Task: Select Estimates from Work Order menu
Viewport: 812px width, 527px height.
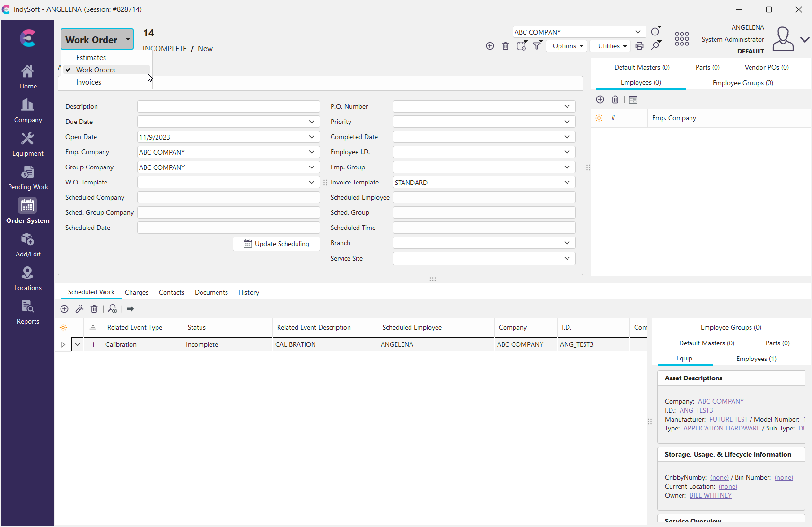Action: point(91,58)
